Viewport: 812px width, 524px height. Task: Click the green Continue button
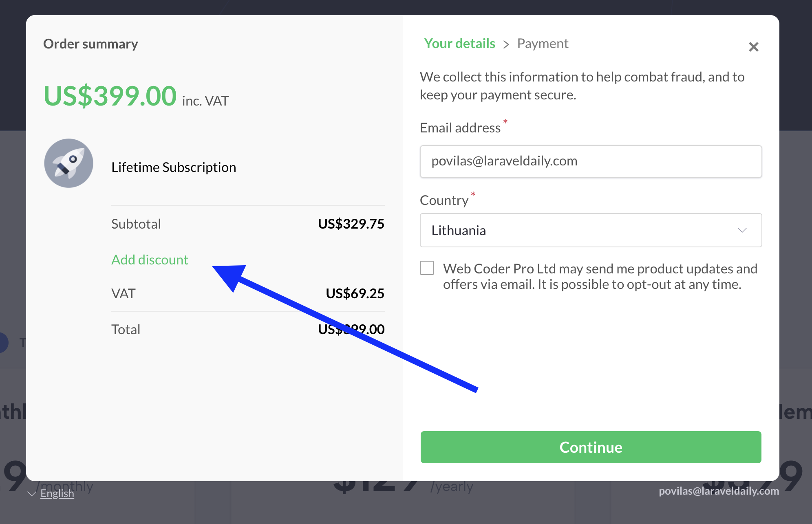tap(591, 447)
